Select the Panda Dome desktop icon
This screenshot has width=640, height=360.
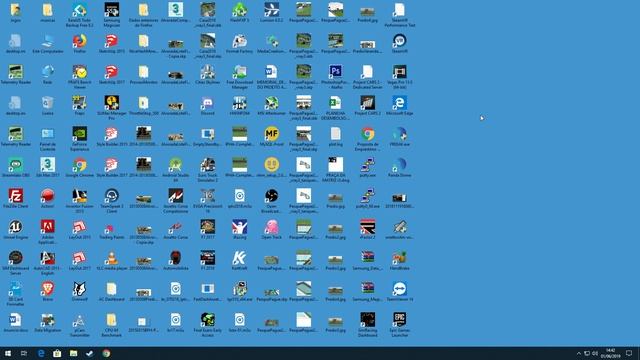[399, 165]
